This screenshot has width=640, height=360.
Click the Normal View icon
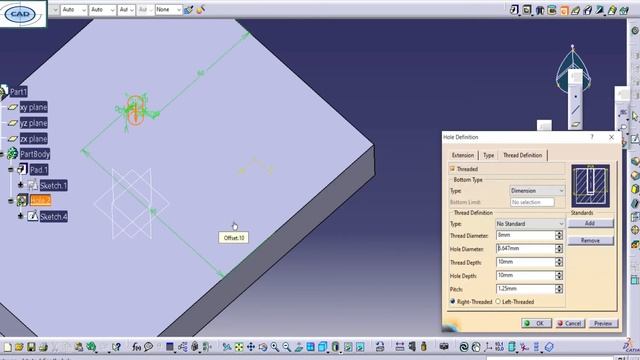coord(299,347)
